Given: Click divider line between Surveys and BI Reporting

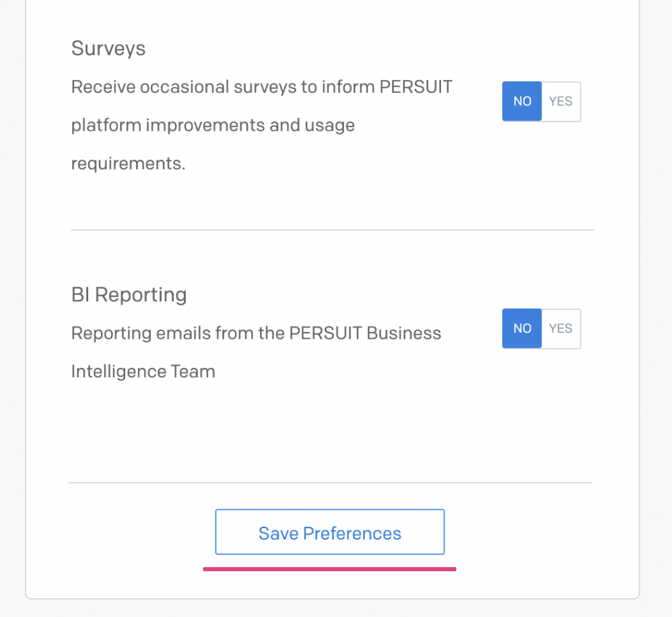Looking at the screenshot, I should click(332, 230).
